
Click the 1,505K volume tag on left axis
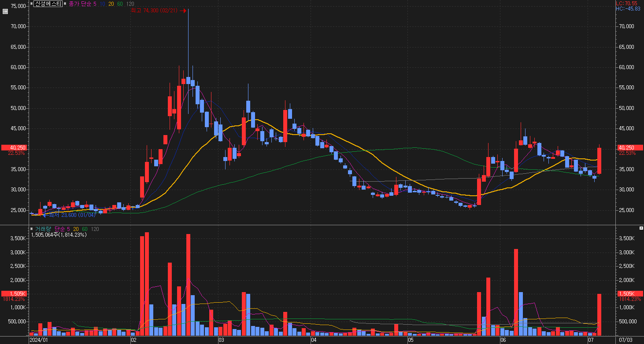pyautogui.click(x=14, y=293)
